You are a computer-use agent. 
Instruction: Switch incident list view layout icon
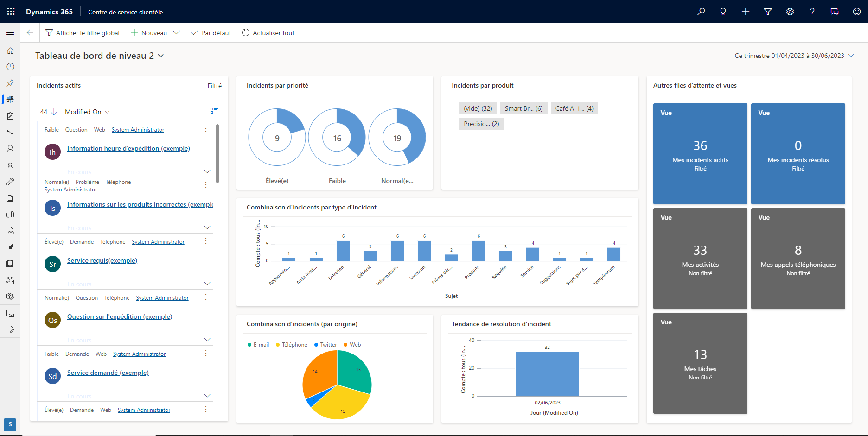point(214,111)
